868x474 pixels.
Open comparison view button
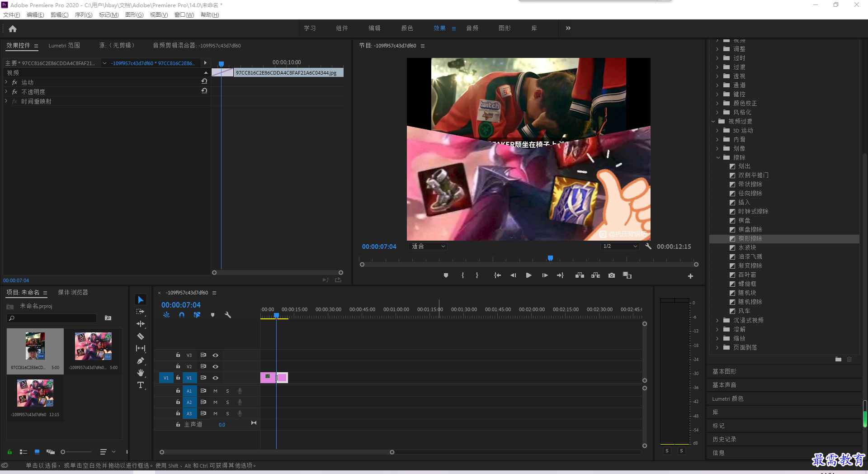tap(627, 275)
